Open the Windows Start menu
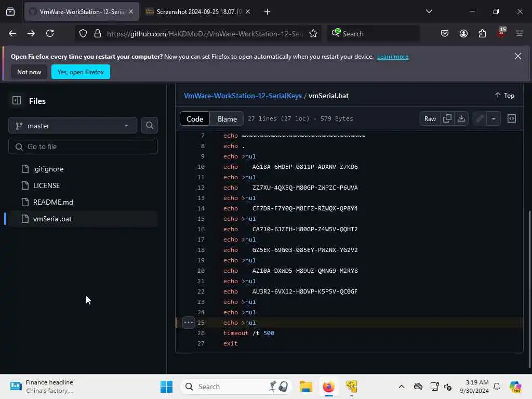Viewport: 532px width, 399px height. (x=167, y=387)
